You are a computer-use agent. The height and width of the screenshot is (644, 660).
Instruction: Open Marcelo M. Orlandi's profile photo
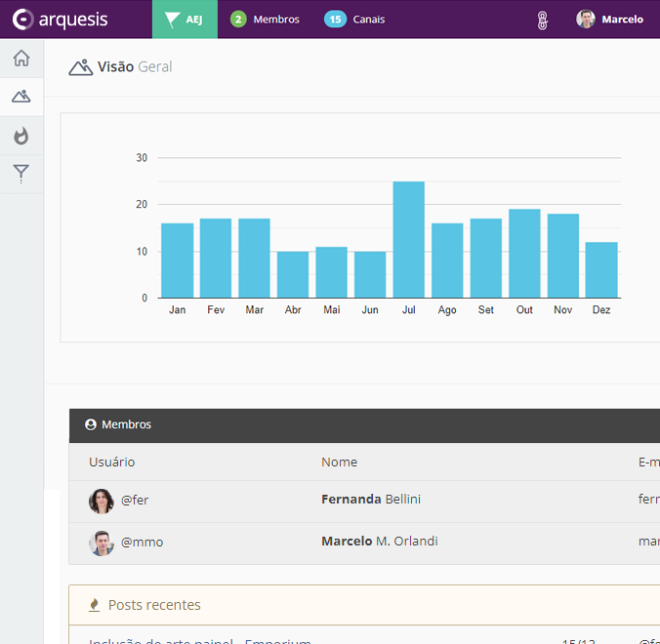pos(102,543)
